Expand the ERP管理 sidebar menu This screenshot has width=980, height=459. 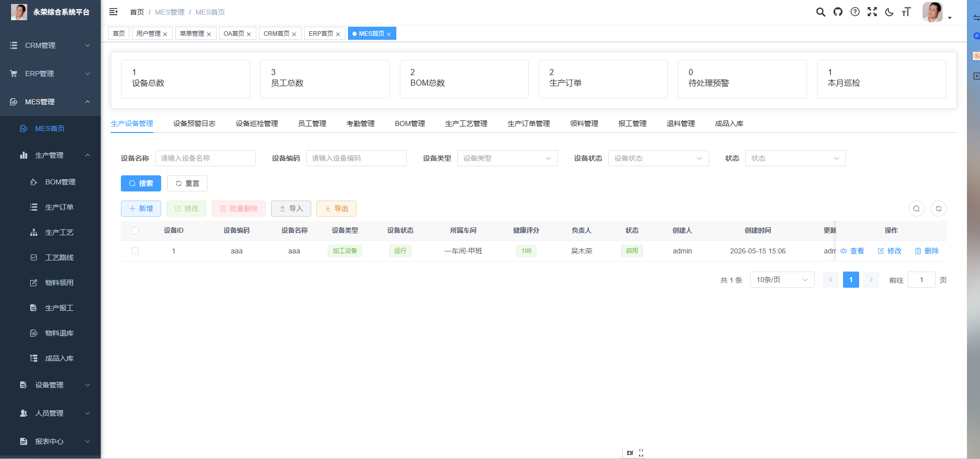[x=50, y=74]
